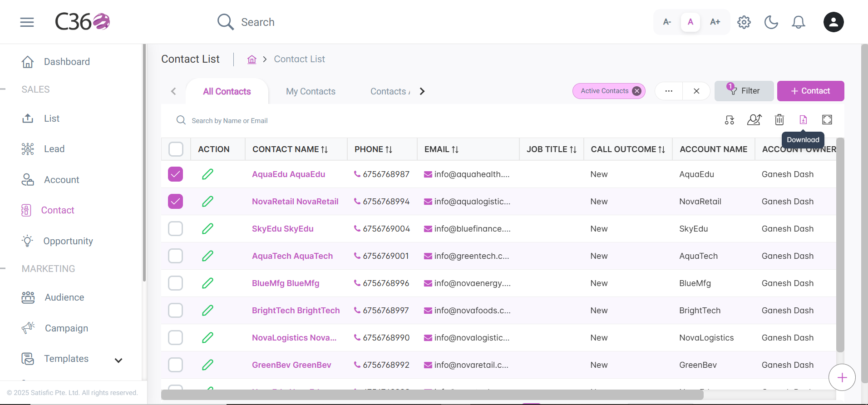
Task: Check the SkyEdu row checkbox
Action: [176, 228]
